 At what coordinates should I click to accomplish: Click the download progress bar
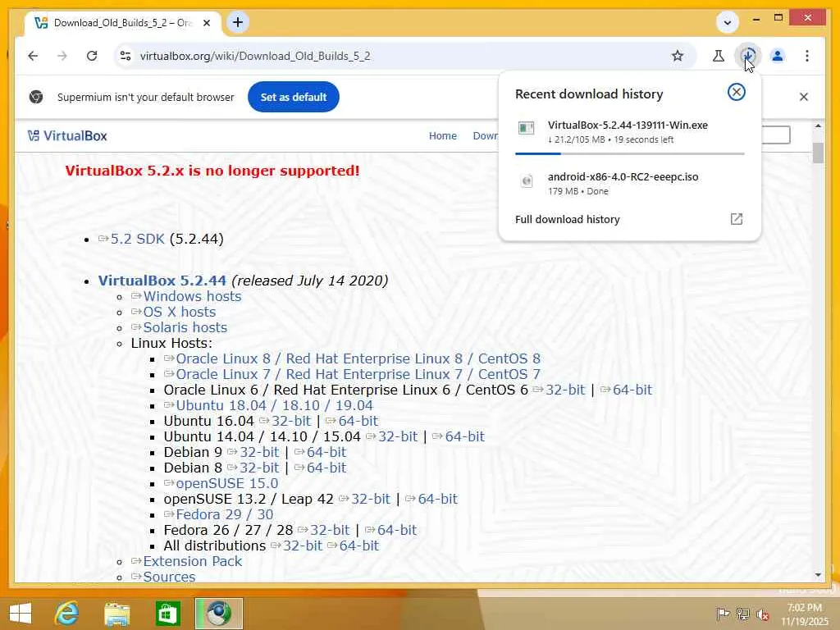coord(629,153)
